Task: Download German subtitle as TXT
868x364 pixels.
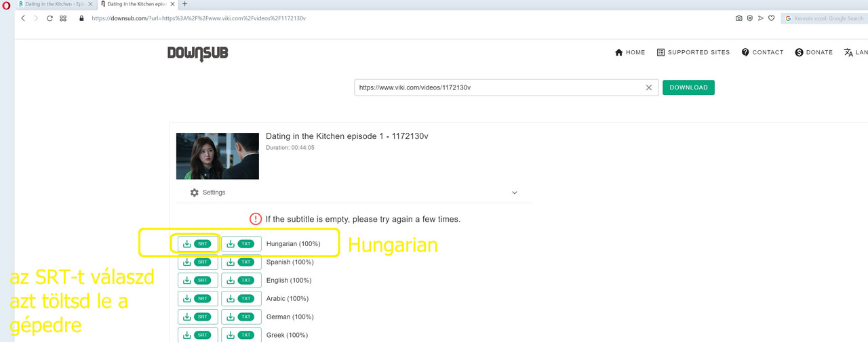Action: point(241,317)
